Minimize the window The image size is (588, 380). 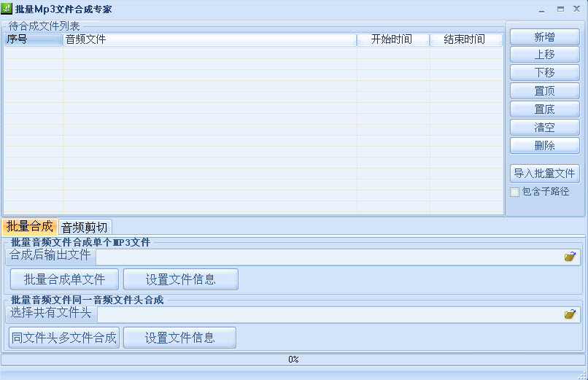541,9
